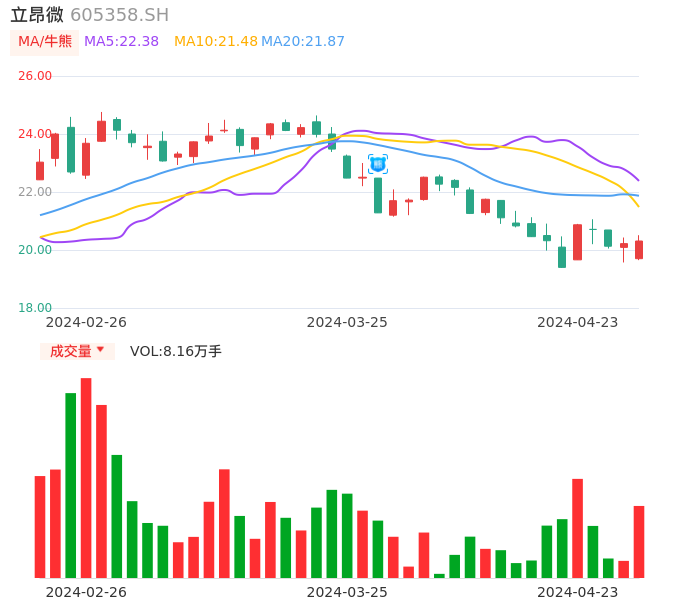Click the red dropdown arrow beside 成交量

(x=100, y=350)
